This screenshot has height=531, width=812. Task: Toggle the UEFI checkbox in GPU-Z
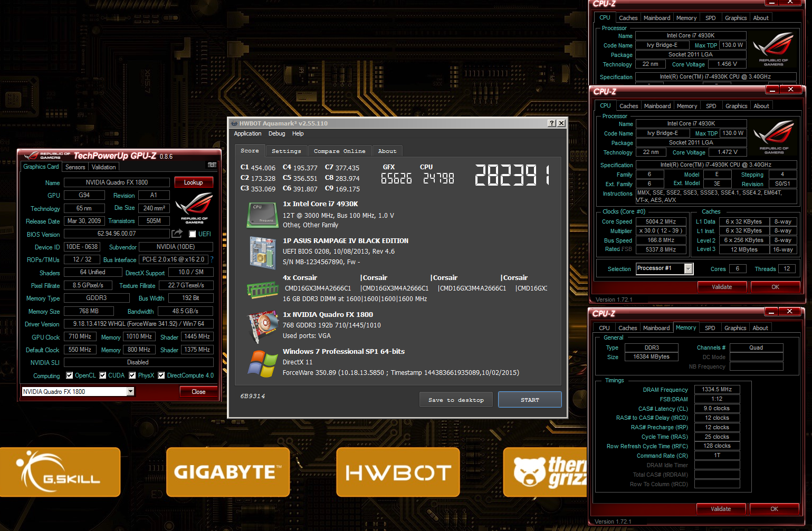click(x=193, y=234)
